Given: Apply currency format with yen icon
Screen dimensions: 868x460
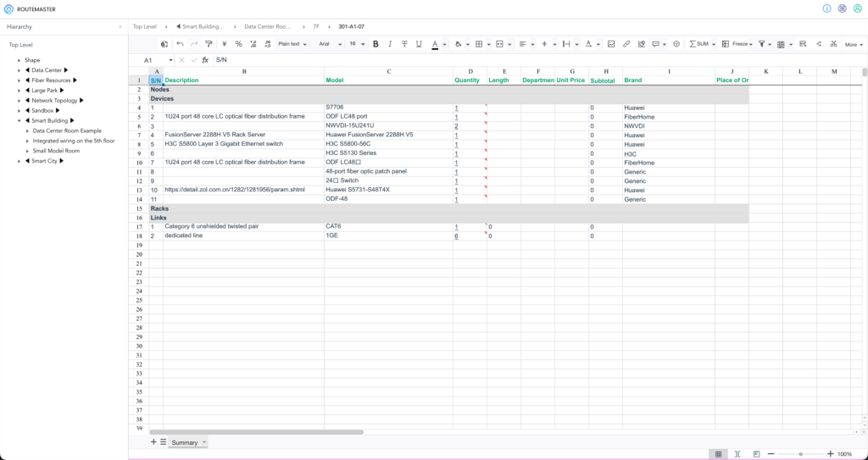Looking at the screenshot, I should click(224, 44).
